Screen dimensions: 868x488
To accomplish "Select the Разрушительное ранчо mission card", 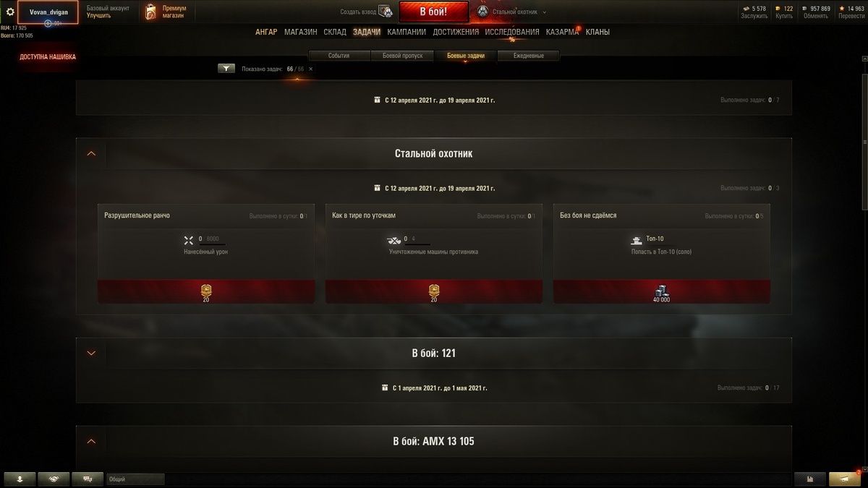I will tap(206, 253).
